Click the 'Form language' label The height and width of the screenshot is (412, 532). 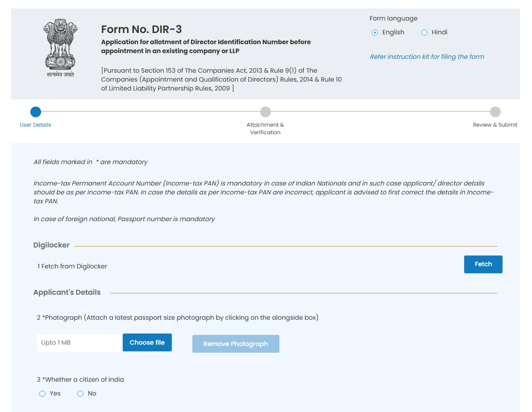(393, 18)
